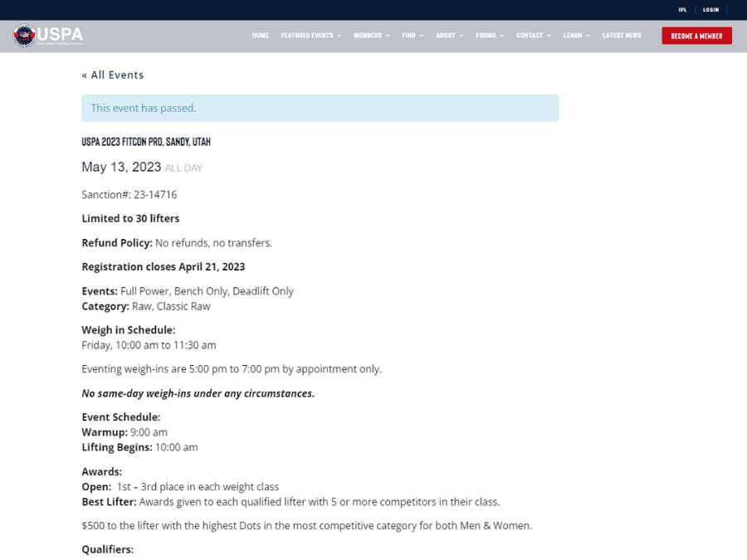Image resolution: width=747 pixels, height=560 pixels.
Task: Open the Members menu
Action: (x=368, y=36)
